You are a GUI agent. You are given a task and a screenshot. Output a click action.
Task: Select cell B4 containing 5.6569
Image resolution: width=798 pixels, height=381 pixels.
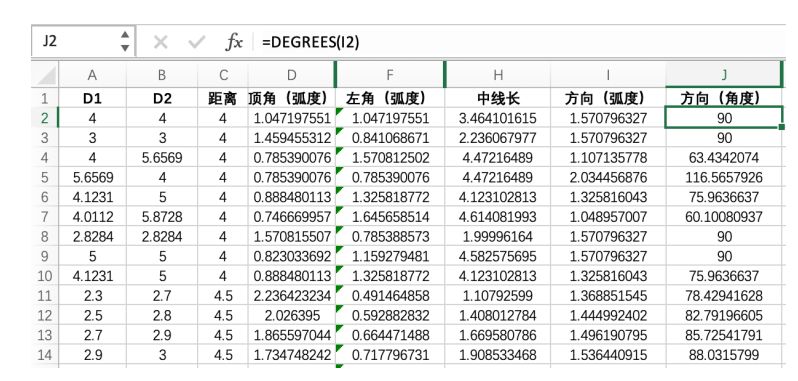click(x=162, y=158)
